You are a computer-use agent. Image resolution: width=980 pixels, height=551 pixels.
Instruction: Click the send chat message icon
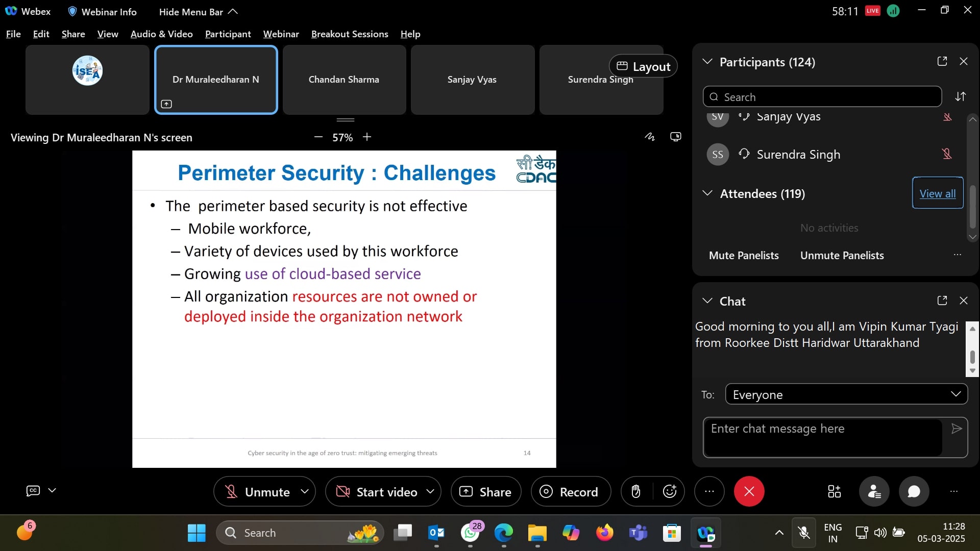(957, 429)
